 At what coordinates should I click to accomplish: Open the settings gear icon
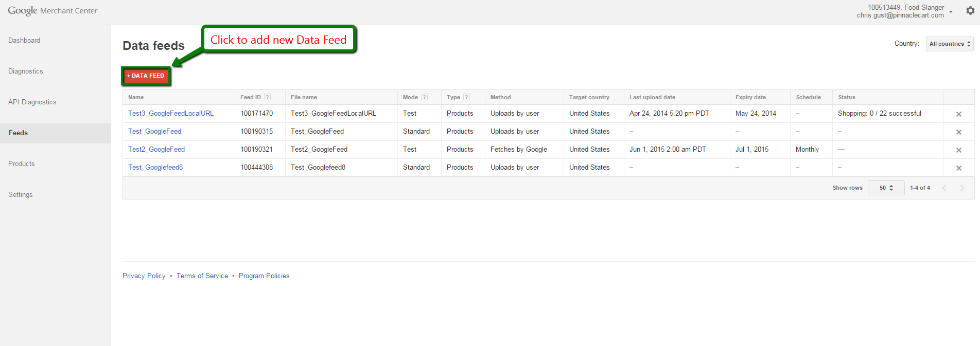tap(970, 11)
